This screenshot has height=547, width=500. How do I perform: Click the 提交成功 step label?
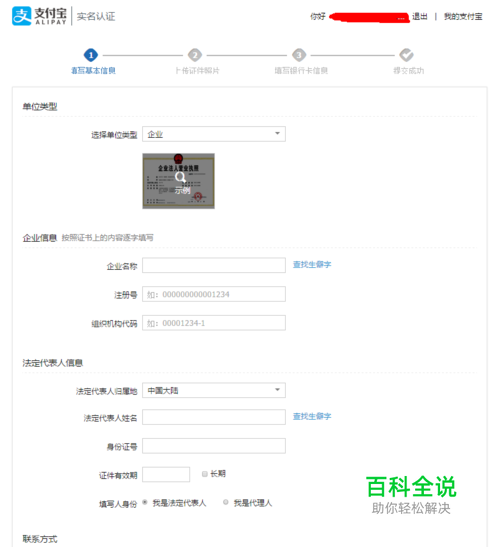coord(409,71)
